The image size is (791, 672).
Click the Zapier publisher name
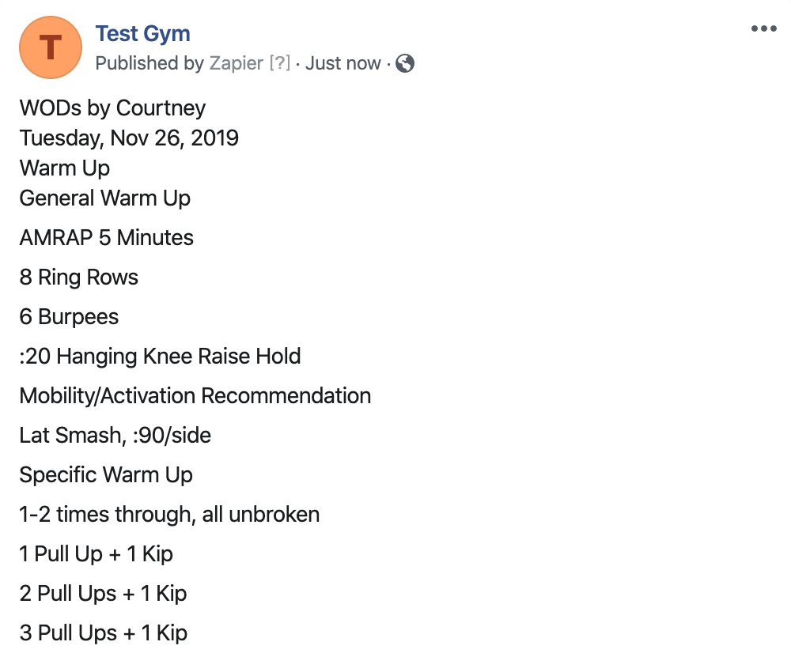tap(236, 63)
